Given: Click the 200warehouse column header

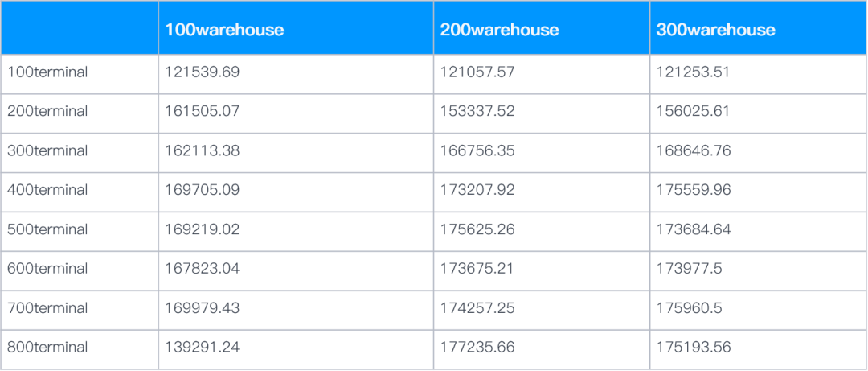Looking at the screenshot, I should (x=499, y=30).
